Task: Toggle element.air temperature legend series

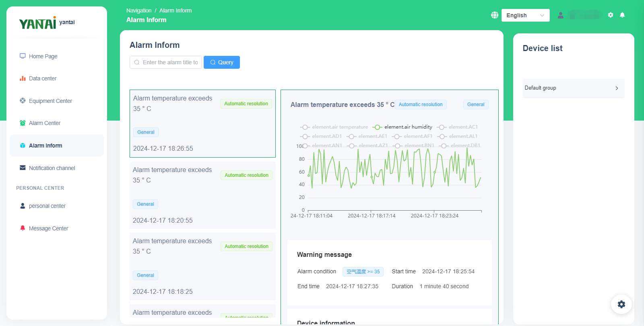Action: [x=334, y=127]
